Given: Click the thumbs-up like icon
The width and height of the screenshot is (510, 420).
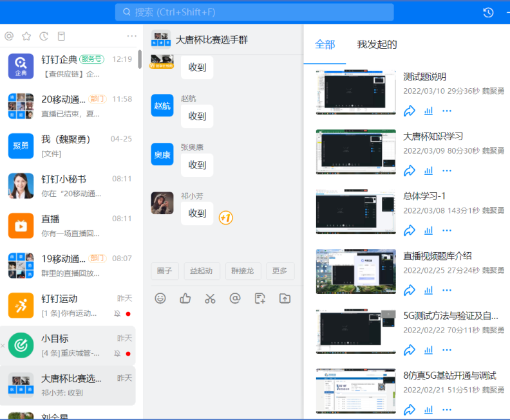Looking at the screenshot, I should [x=185, y=298].
